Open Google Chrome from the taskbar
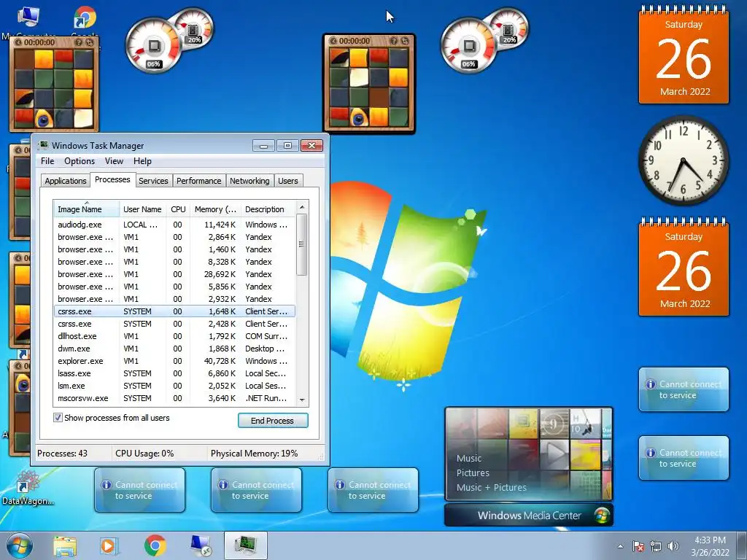Viewport: 747px width, 560px height. point(155,545)
